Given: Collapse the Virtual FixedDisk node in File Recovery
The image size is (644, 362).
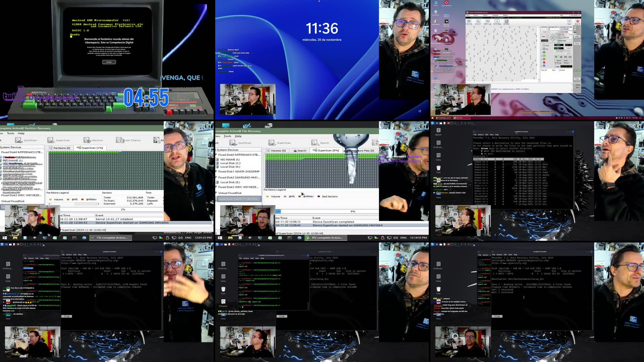Looking at the screenshot, I should tap(216, 193).
